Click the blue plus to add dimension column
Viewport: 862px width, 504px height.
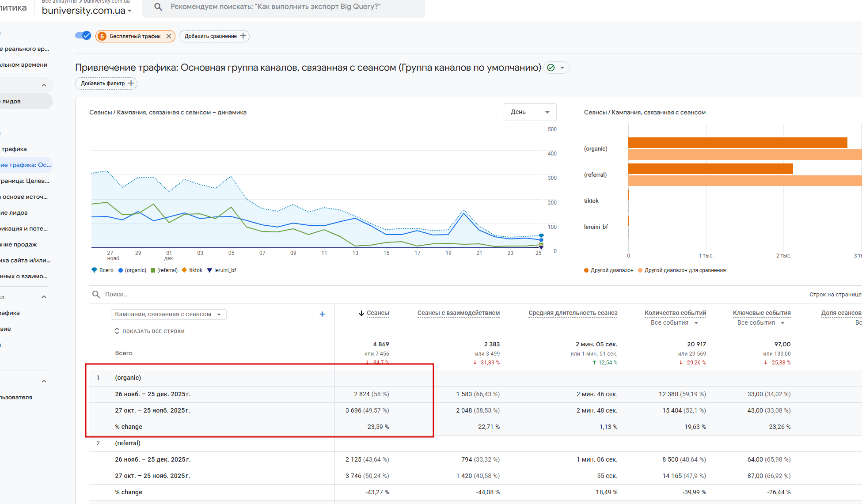pyautogui.click(x=322, y=314)
